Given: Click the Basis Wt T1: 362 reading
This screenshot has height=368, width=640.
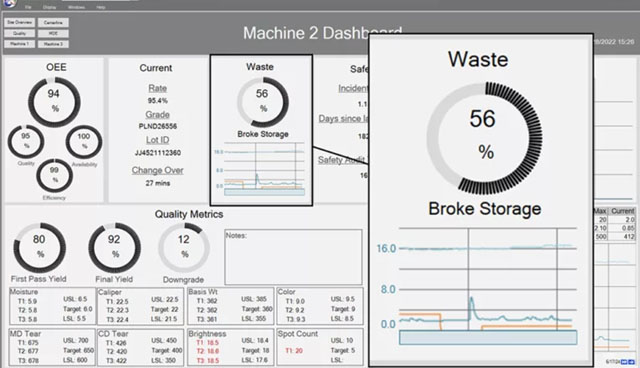Looking at the screenshot, I should coord(207,301).
